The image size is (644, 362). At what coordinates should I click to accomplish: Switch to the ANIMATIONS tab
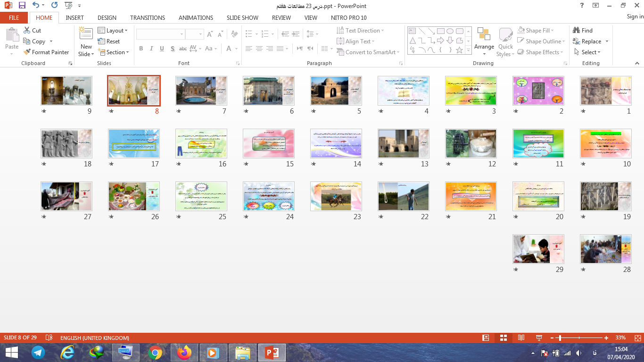click(x=196, y=17)
